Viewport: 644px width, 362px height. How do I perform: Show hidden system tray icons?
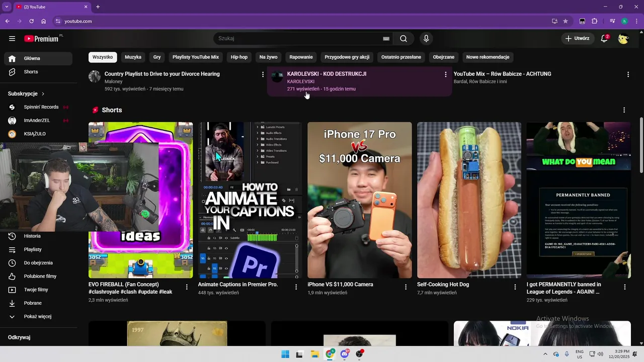point(545,354)
